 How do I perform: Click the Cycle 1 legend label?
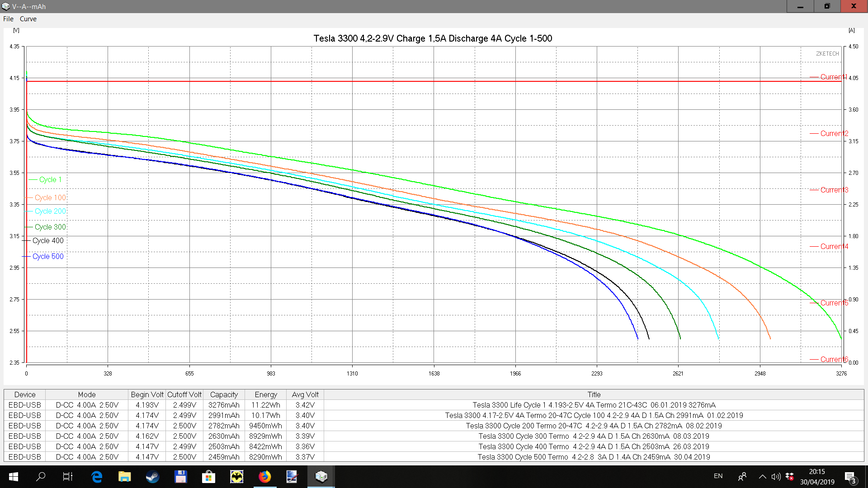(x=50, y=179)
